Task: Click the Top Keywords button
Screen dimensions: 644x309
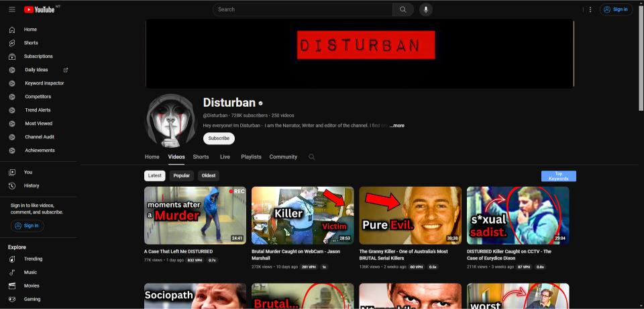Action: pyautogui.click(x=559, y=176)
